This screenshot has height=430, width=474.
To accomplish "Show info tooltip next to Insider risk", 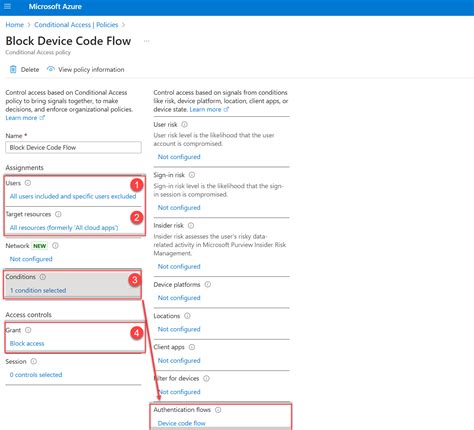I will [191, 225].
